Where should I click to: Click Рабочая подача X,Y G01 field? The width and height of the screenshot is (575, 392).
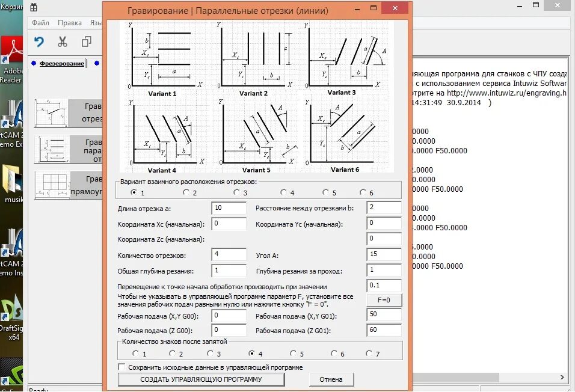pos(384,314)
